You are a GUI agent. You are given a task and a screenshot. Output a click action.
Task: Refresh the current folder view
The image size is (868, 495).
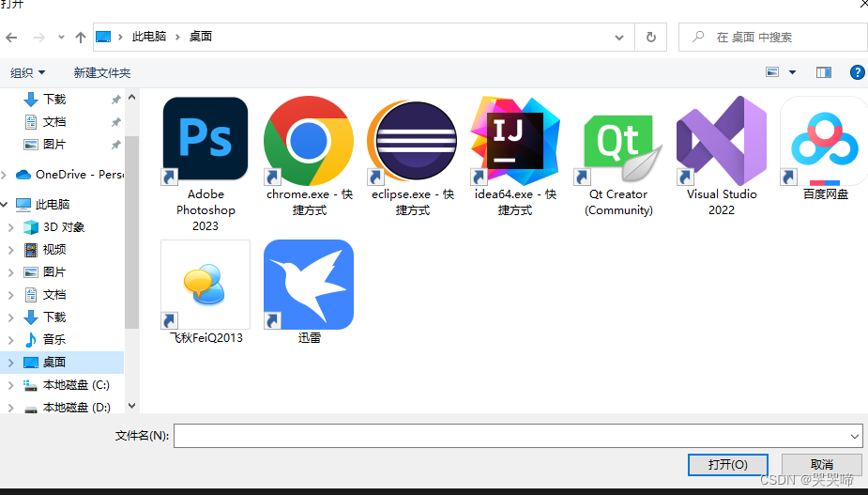651,38
